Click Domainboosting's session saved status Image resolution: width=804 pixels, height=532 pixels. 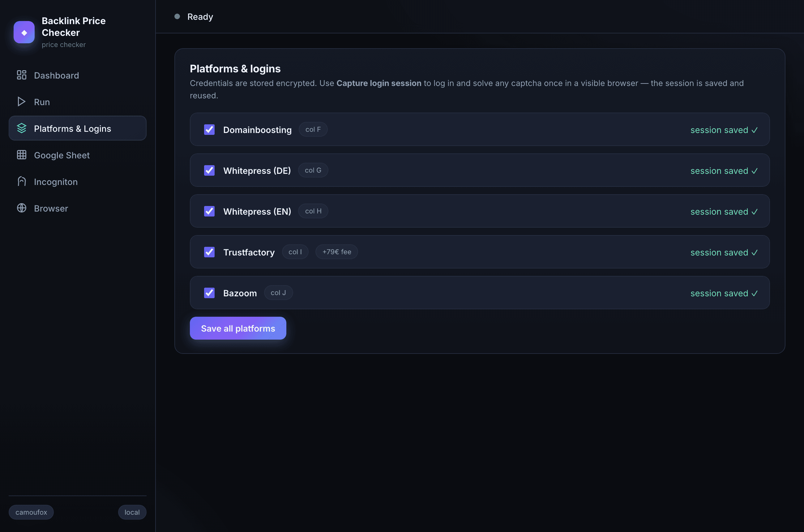(724, 130)
